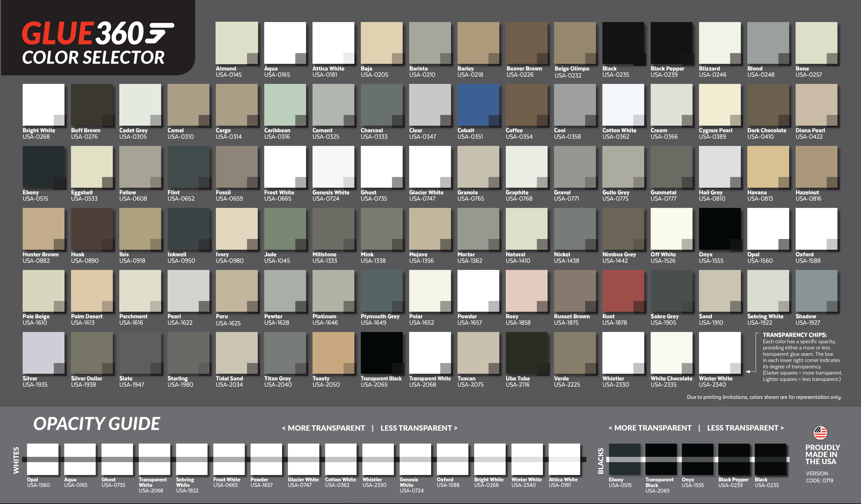This screenshot has width=861, height=504.
Task: Pick the Uba Tuba USA-2116 swatch
Action: coord(527,353)
